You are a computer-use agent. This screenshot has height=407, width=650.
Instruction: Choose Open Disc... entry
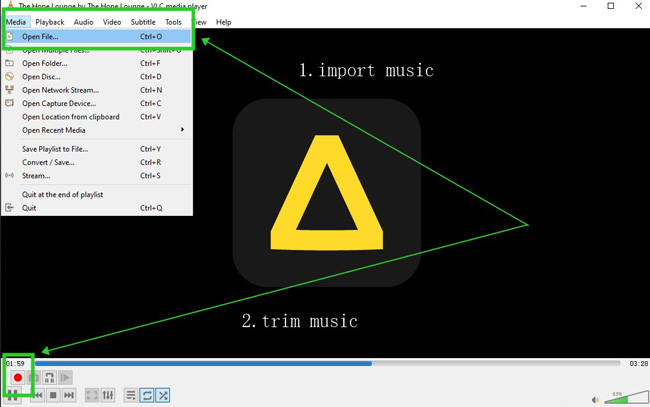tap(97, 77)
